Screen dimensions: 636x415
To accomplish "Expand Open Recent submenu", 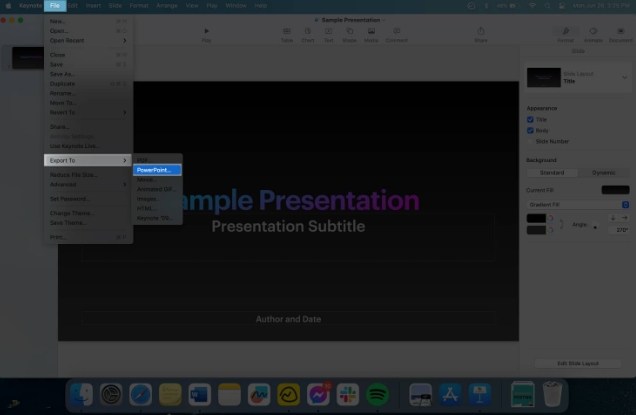I will pyautogui.click(x=88, y=41).
